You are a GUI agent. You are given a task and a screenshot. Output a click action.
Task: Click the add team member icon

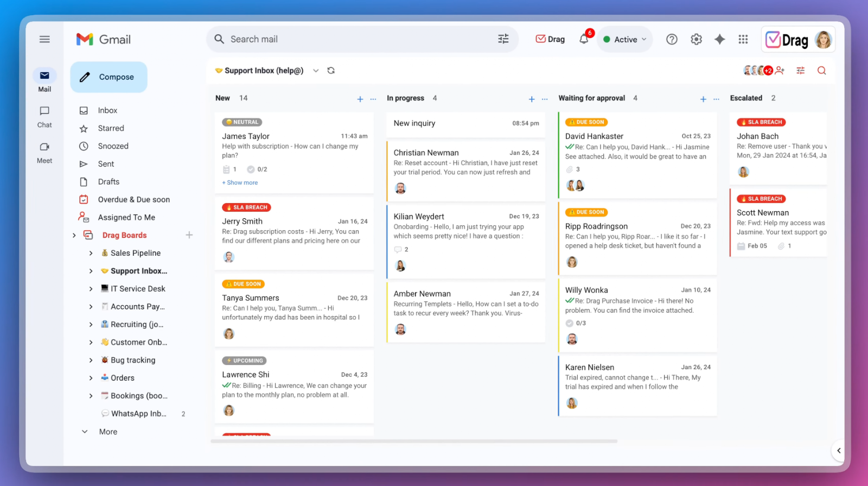point(780,71)
